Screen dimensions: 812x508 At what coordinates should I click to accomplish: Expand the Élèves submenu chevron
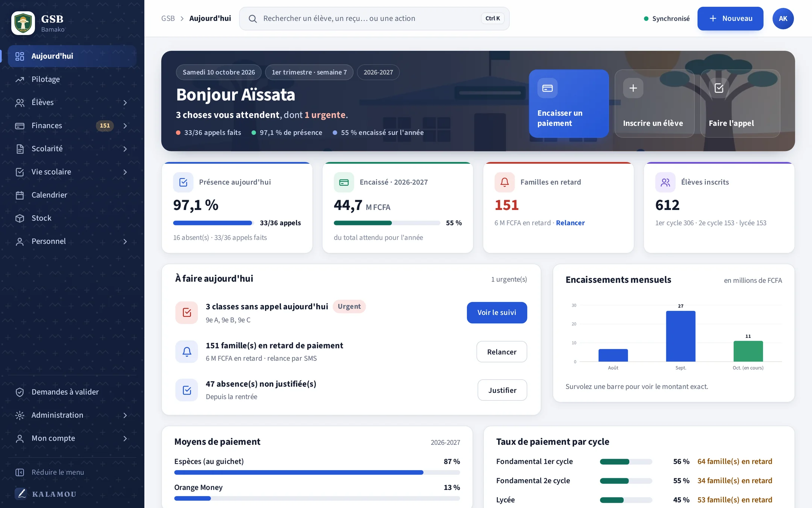(125, 103)
